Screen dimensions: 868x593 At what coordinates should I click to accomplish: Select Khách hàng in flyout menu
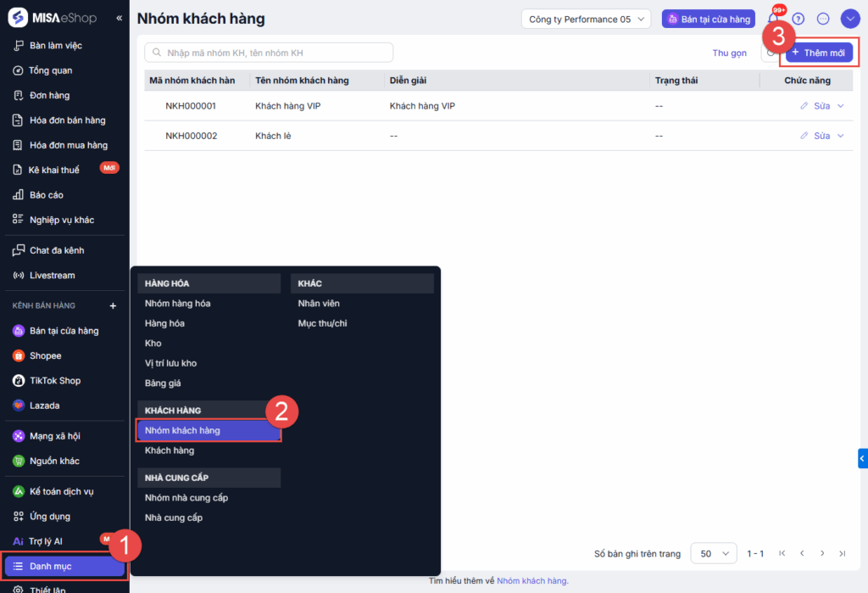[170, 450]
